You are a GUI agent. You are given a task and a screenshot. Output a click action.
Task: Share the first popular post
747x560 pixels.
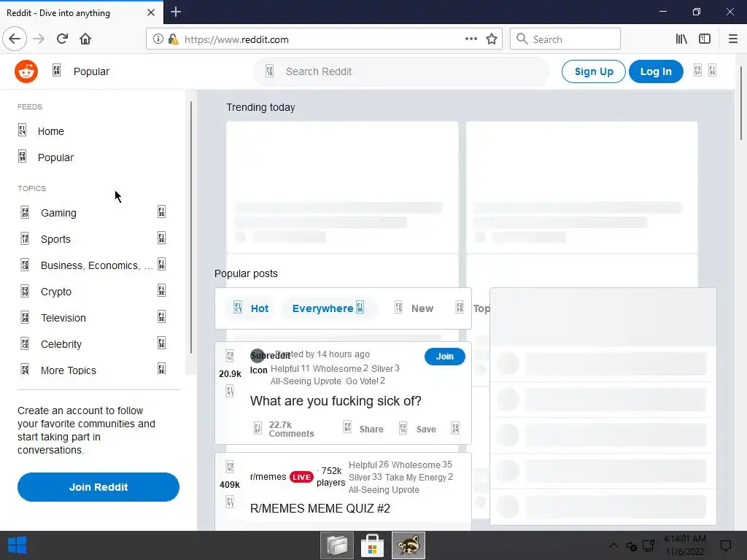coord(364,429)
